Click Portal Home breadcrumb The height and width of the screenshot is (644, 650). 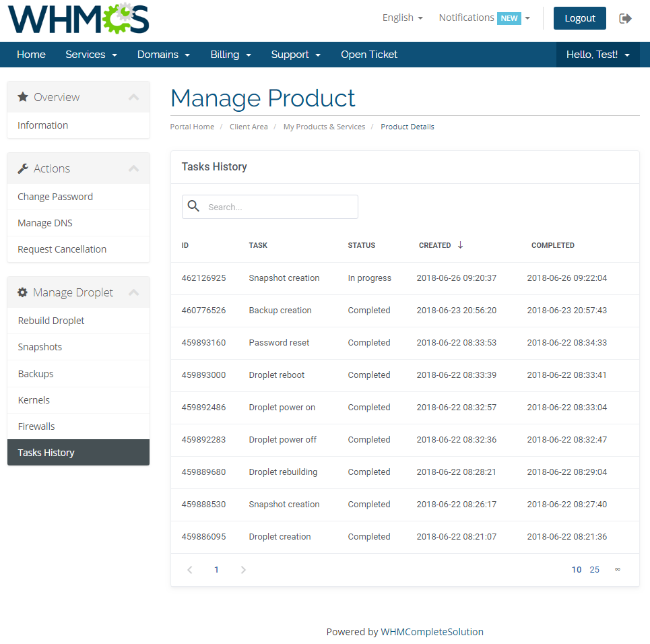pyautogui.click(x=192, y=127)
